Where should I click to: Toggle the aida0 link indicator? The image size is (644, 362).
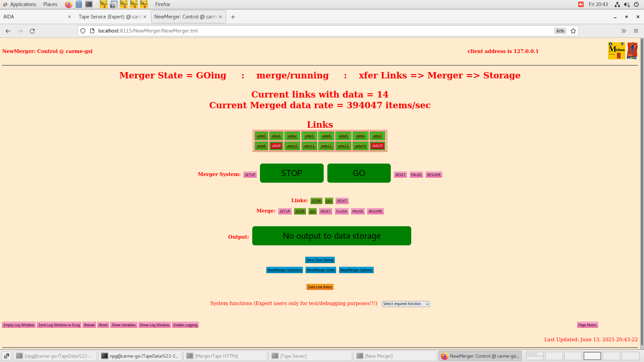pyautogui.click(x=261, y=136)
